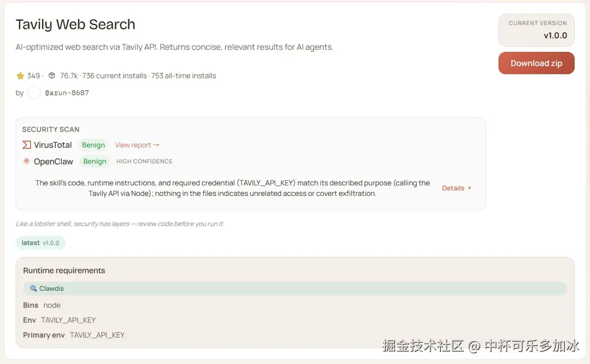Click the package downloads box icon
This screenshot has height=364, width=590.
pos(52,76)
